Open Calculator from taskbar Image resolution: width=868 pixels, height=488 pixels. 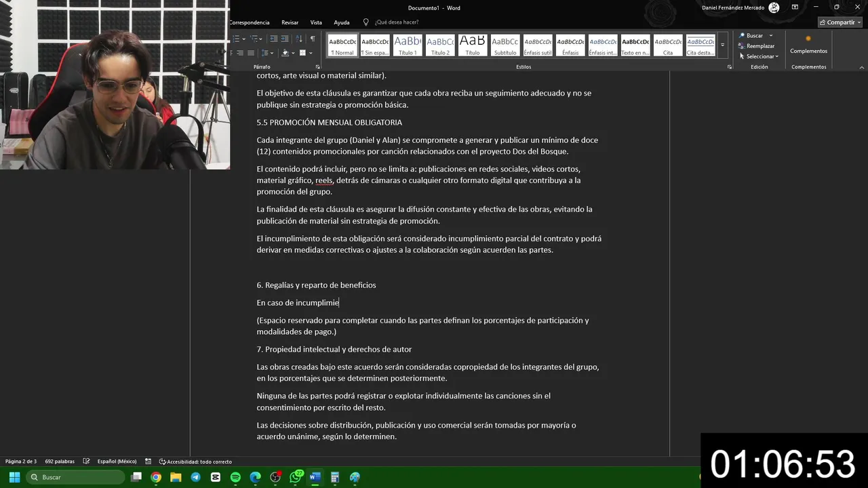334,477
